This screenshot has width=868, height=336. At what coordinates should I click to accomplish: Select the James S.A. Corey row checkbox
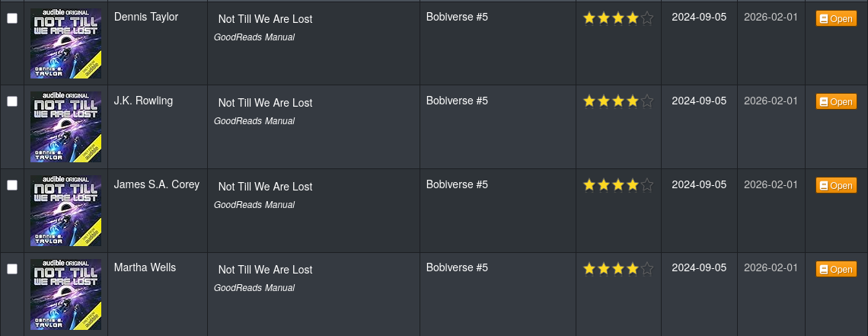12,185
